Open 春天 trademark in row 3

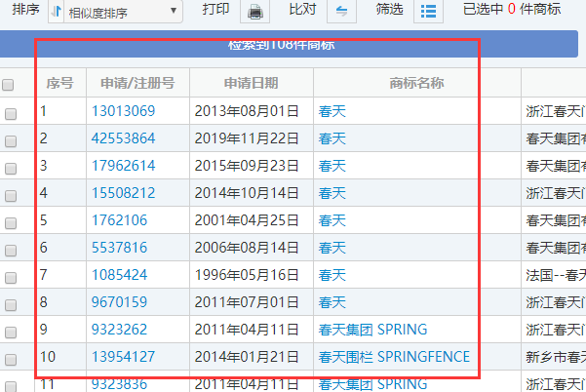[x=332, y=166]
